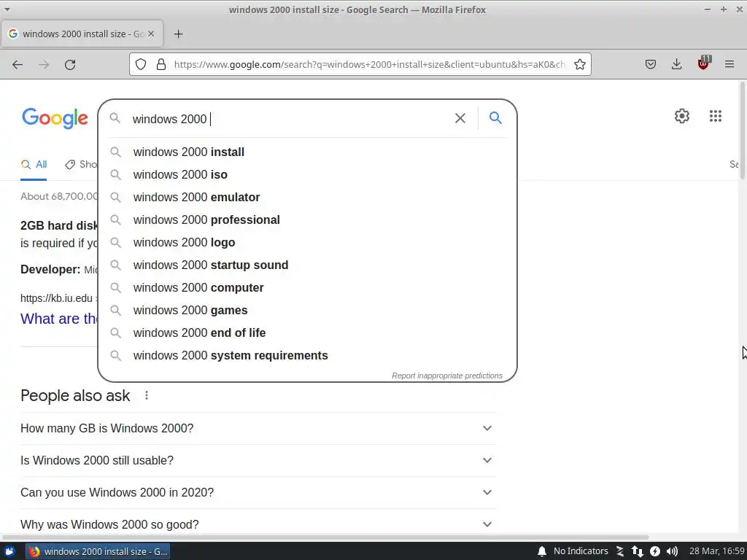
Task: Switch to the Shopping results tab
Action: (81, 165)
